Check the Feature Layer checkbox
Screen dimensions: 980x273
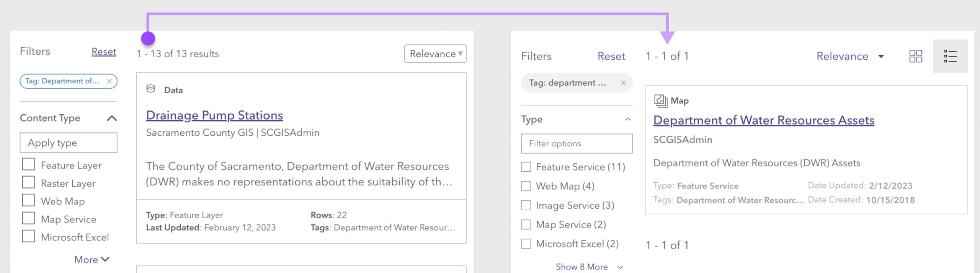[x=28, y=164]
